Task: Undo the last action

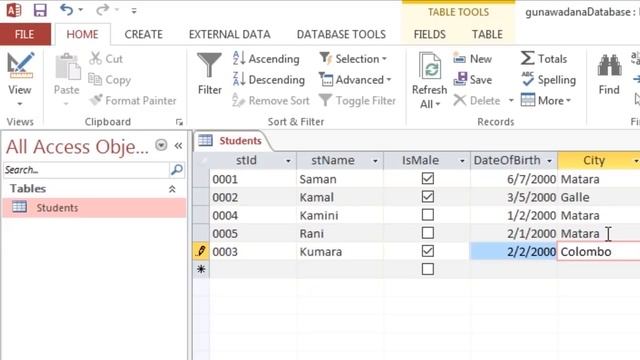Action: (x=66, y=9)
